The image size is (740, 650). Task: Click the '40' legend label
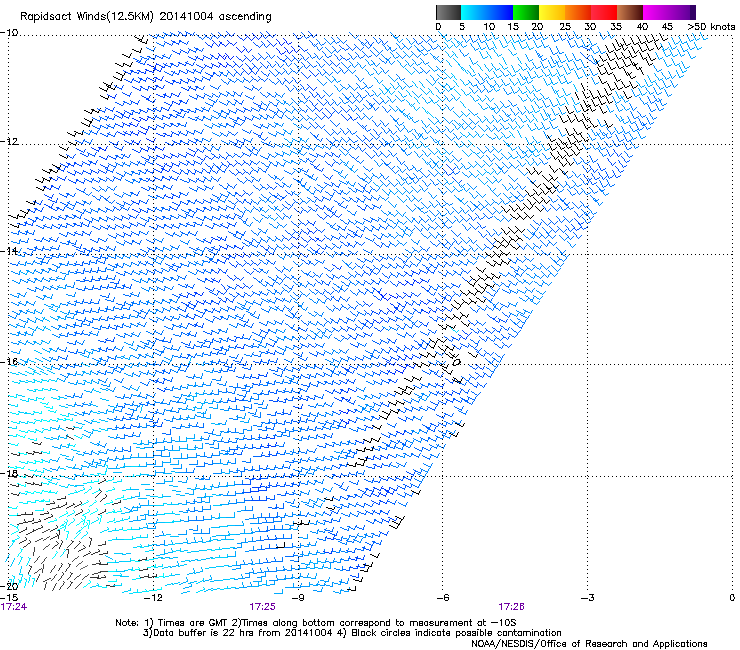click(x=642, y=26)
